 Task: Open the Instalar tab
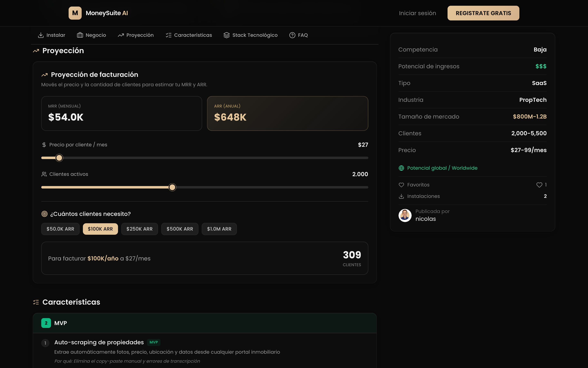[51, 35]
